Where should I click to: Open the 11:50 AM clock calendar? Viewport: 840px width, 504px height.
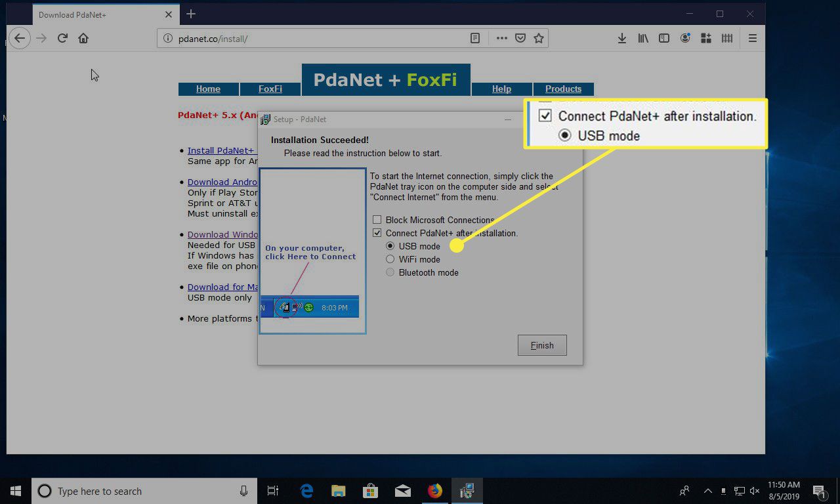[x=784, y=491]
